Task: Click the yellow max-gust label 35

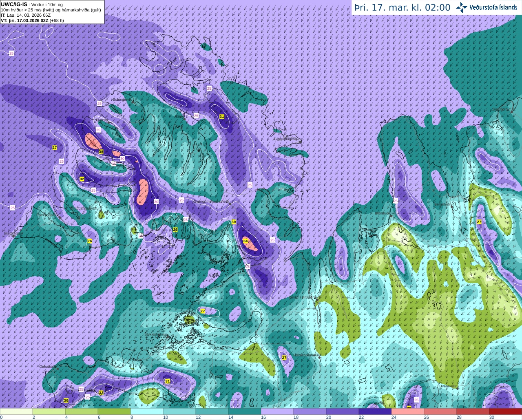Action: pyautogui.click(x=101, y=152)
